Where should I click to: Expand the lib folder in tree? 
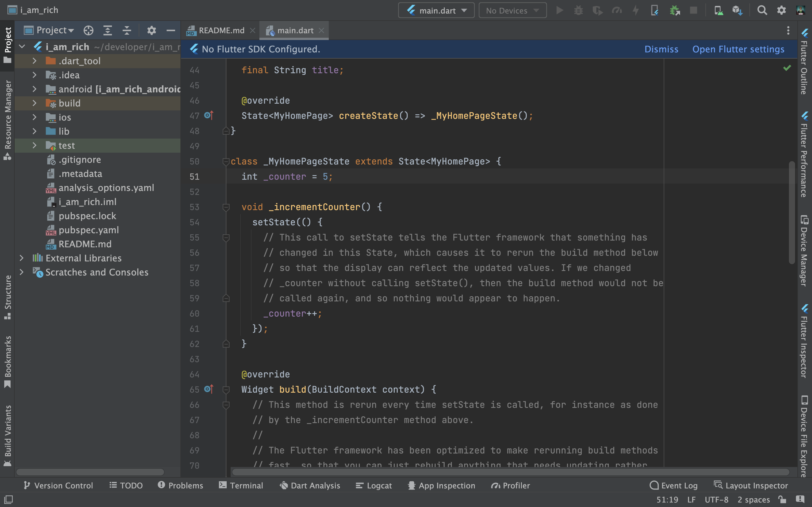coord(34,132)
